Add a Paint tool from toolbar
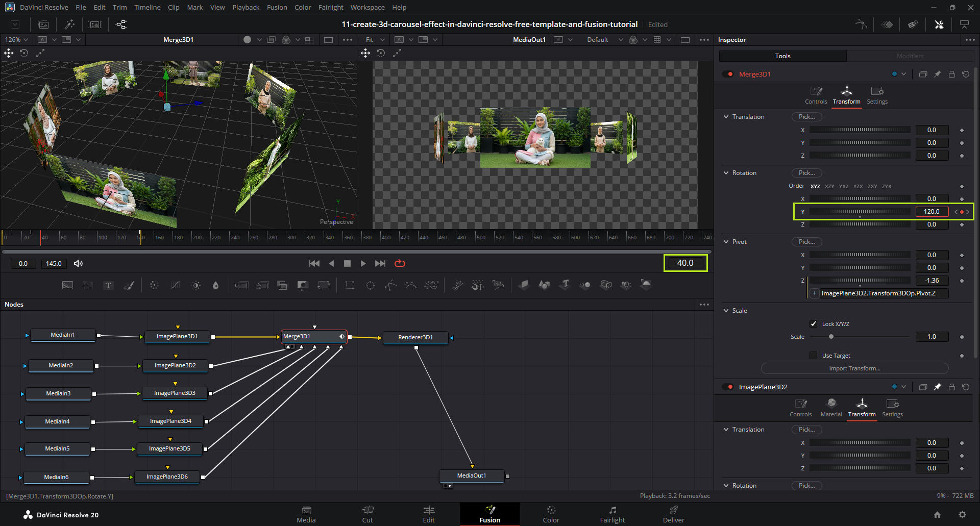Viewport: 980px width, 526px height. coord(129,285)
